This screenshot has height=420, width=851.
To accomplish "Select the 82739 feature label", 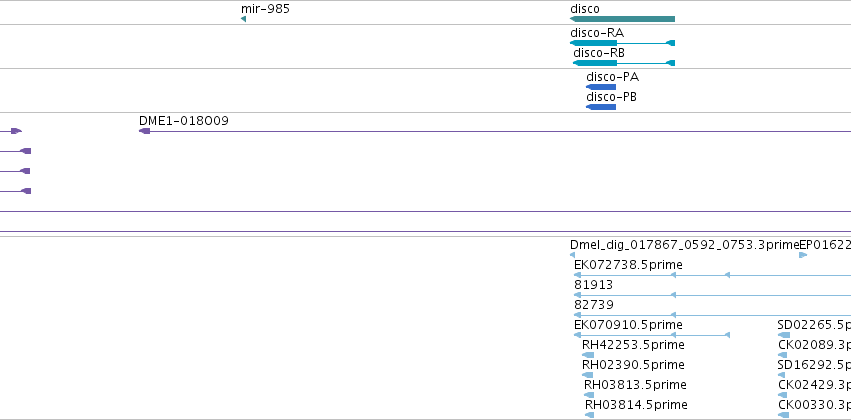I will tap(594, 305).
